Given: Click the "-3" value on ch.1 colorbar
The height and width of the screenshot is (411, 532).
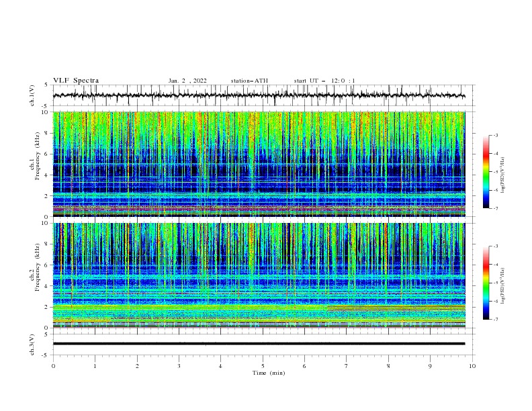Looking at the screenshot, I should pyautogui.click(x=495, y=135).
